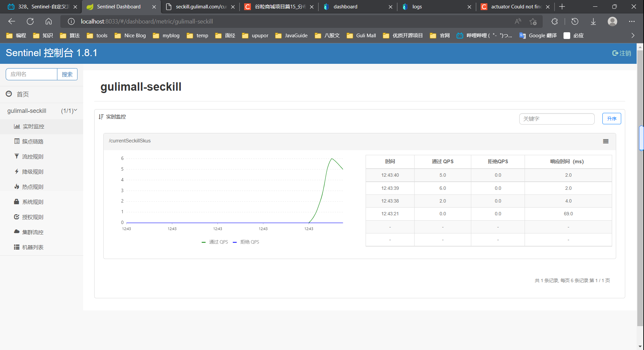644x350 pixels.
Task: Click the 响应时间 (ms) column header
Action: 568,162
